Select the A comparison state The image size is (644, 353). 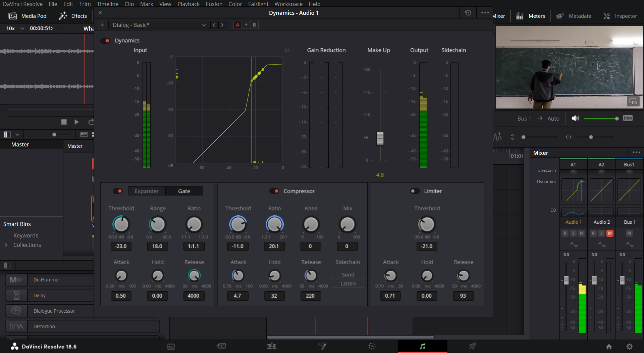237,25
